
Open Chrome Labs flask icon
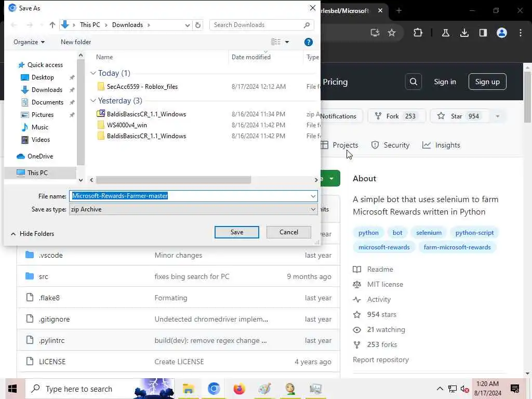tap(445, 33)
